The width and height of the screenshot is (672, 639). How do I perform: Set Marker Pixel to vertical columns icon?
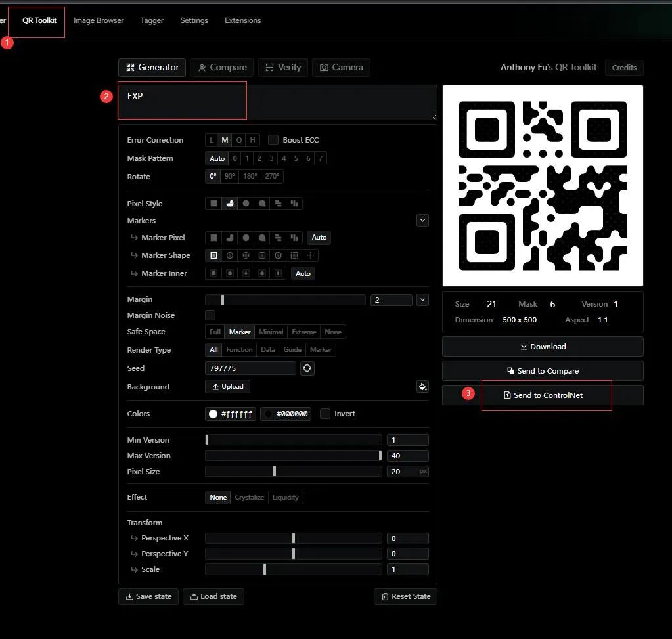coord(294,238)
